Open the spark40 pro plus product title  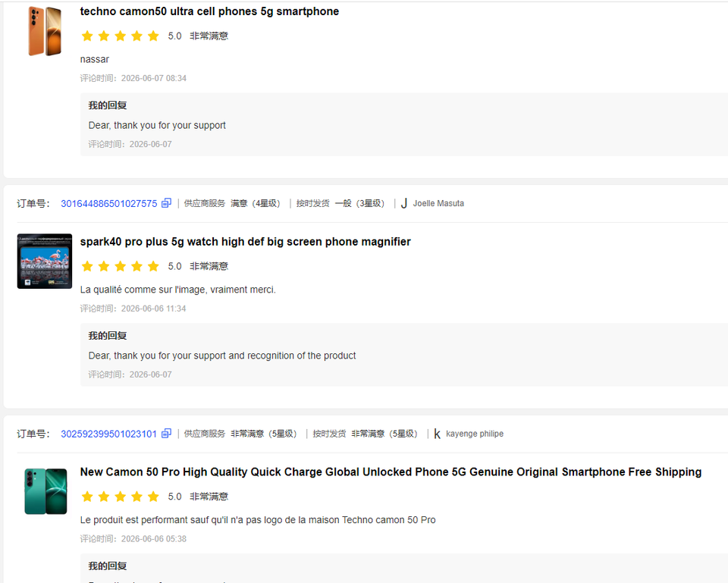pyautogui.click(x=245, y=242)
